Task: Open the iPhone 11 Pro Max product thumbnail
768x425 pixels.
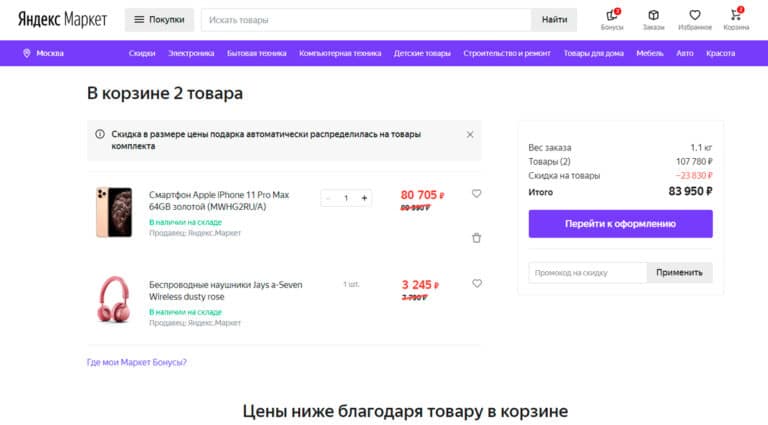Action: coord(114,212)
